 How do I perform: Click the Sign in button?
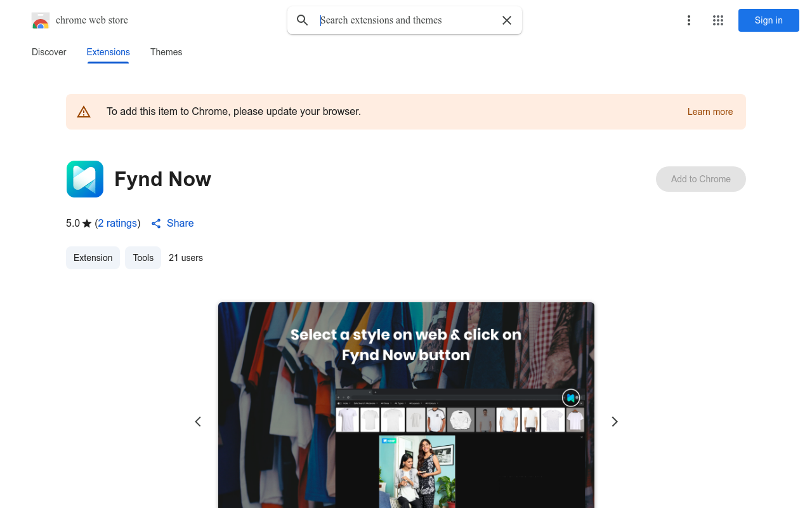point(769,20)
